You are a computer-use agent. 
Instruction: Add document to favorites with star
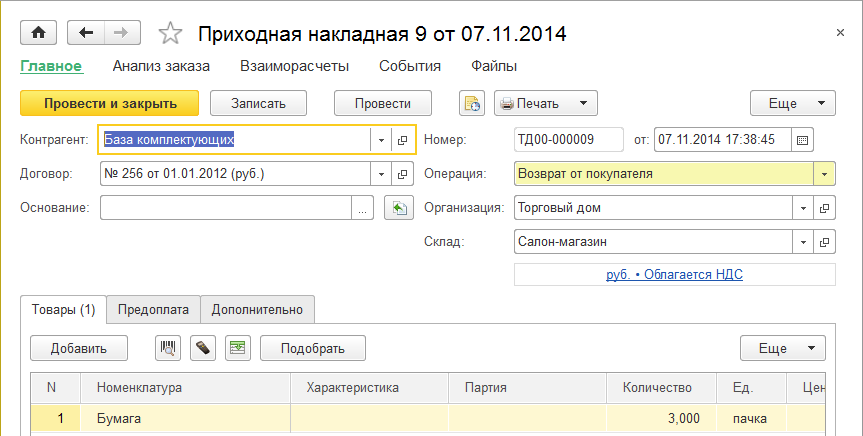tap(171, 34)
